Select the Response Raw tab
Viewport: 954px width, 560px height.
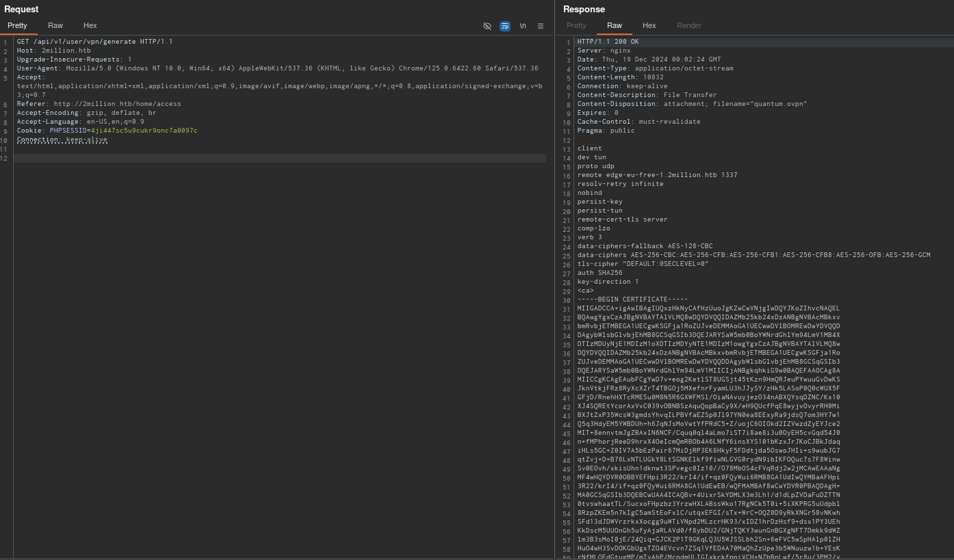point(615,25)
